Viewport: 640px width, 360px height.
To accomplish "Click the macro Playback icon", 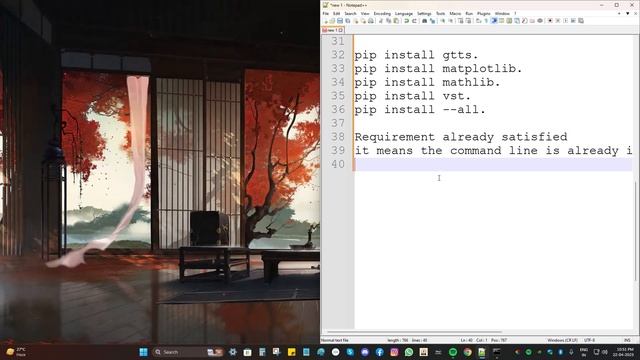I will coord(565,21).
